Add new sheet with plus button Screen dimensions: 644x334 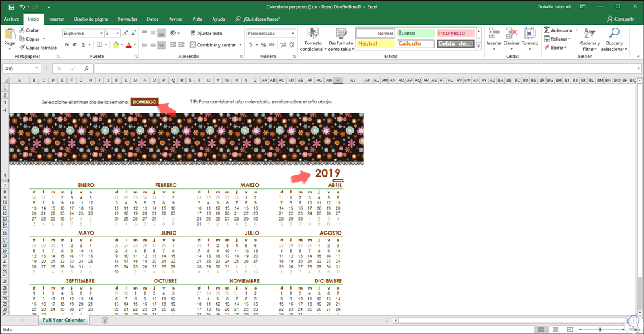105,320
